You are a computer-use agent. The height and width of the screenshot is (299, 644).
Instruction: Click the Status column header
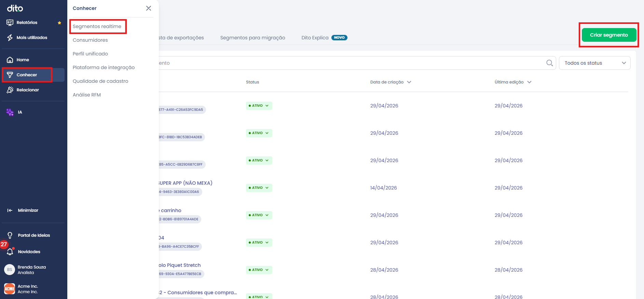(252, 82)
